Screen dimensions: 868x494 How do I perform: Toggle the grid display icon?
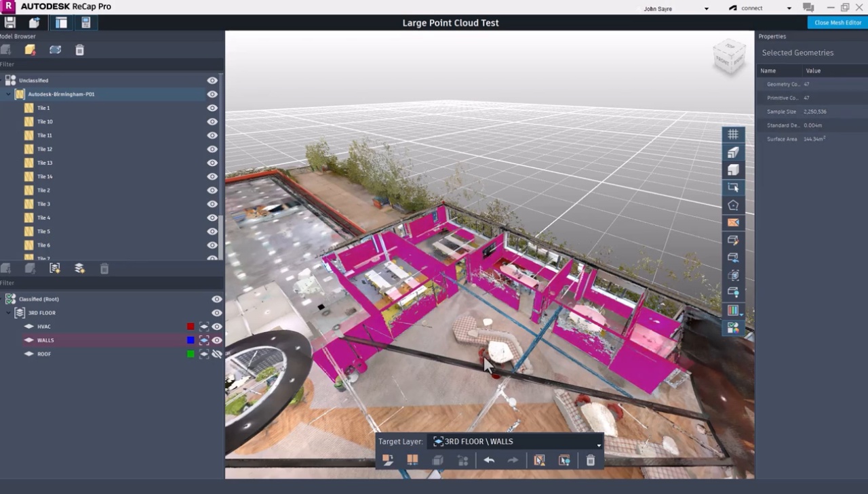point(733,135)
